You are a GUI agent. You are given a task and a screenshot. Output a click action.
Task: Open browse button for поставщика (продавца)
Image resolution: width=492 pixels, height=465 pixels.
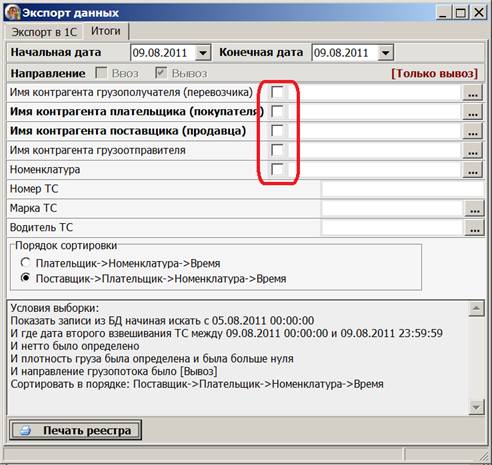coord(472,131)
